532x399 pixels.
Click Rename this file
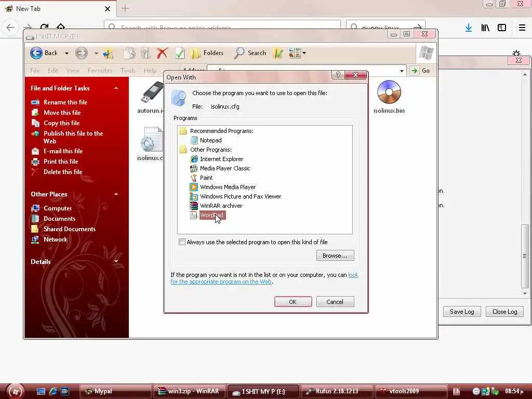point(65,102)
